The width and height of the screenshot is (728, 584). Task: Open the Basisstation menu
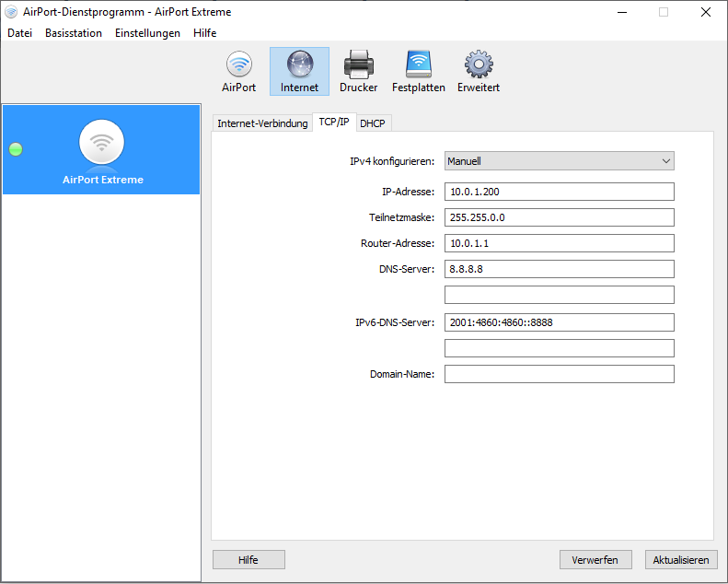click(x=74, y=33)
